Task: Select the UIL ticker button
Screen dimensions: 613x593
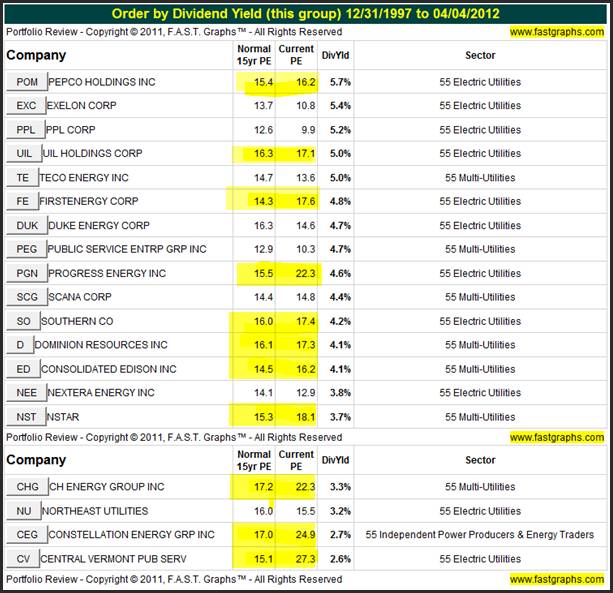Action: click(x=24, y=153)
